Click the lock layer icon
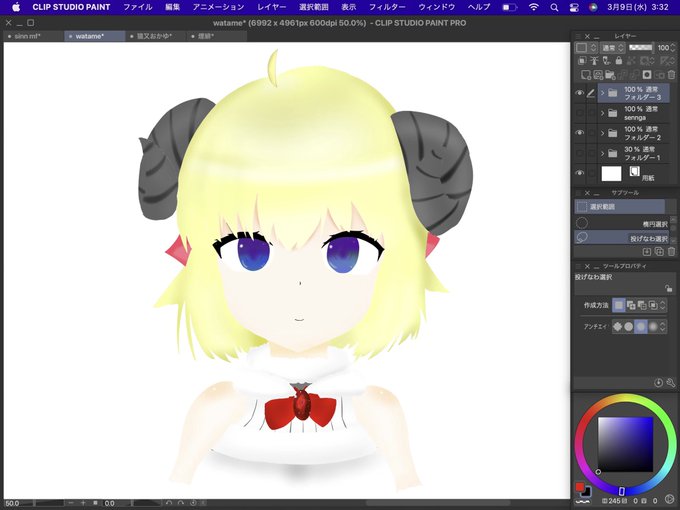 point(619,61)
